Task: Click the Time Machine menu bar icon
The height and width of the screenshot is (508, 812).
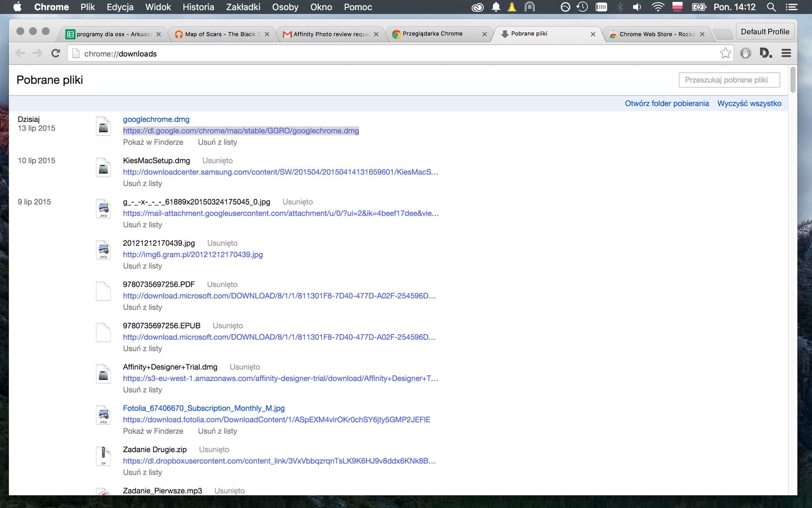Action: tap(582, 7)
